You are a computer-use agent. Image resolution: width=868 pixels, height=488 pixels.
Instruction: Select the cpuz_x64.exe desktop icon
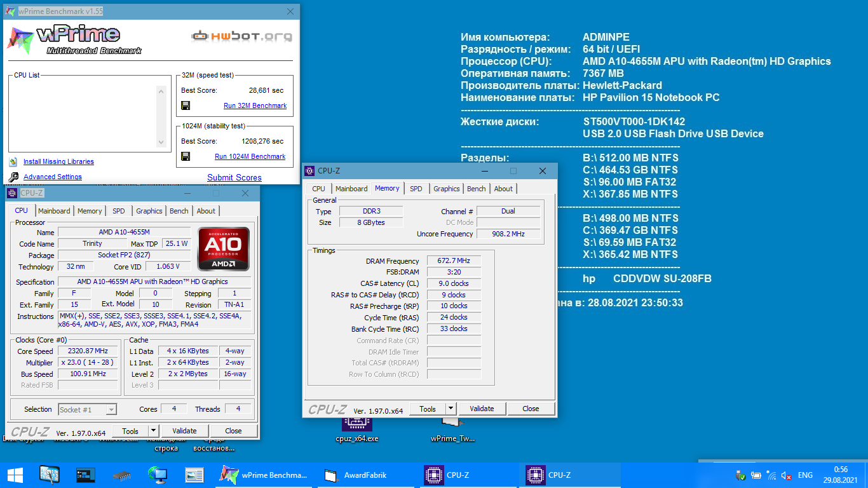pos(356,429)
